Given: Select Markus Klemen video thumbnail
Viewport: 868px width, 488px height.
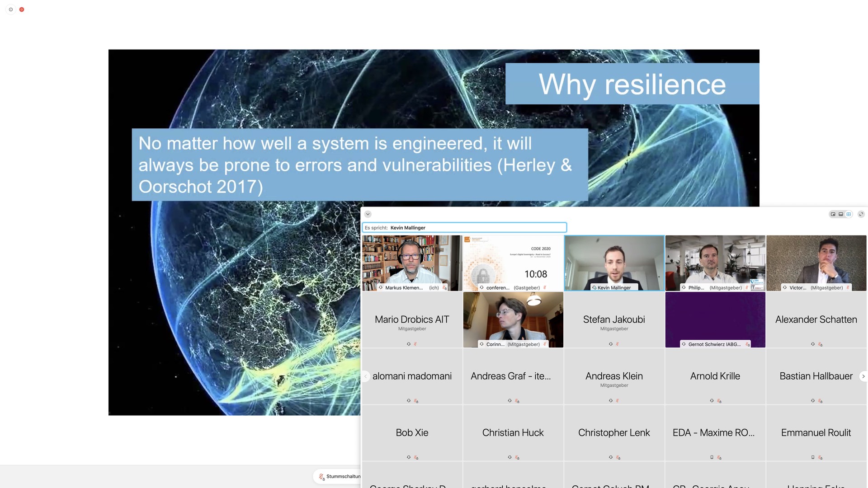Looking at the screenshot, I should tap(412, 263).
